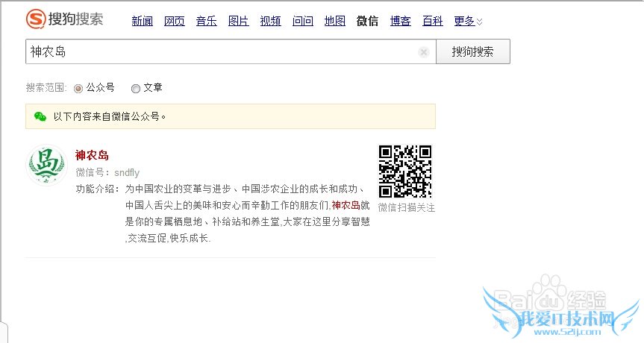Open the 地图 tab
The image size is (644, 343).
coord(335,21)
